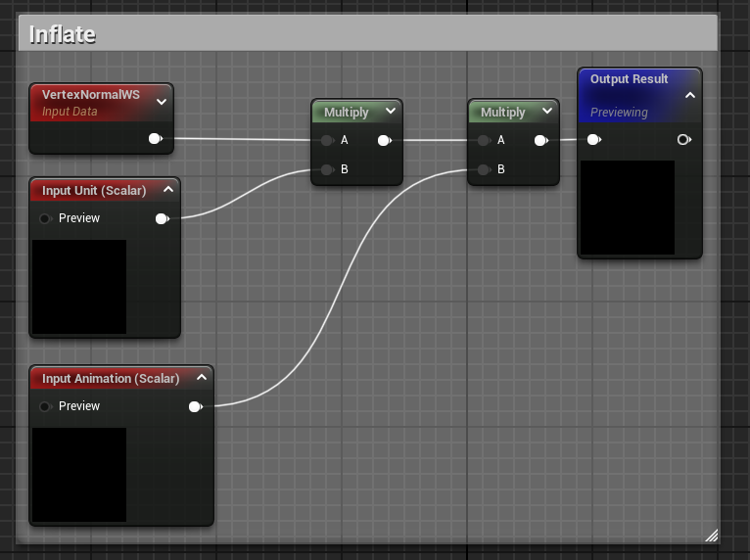Viewport: 750px width, 560px height.
Task: Click Preview input pin on Input Unit node
Action: [45, 218]
